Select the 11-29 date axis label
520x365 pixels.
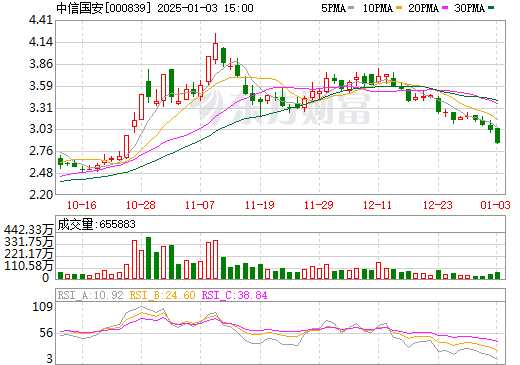(319, 205)
